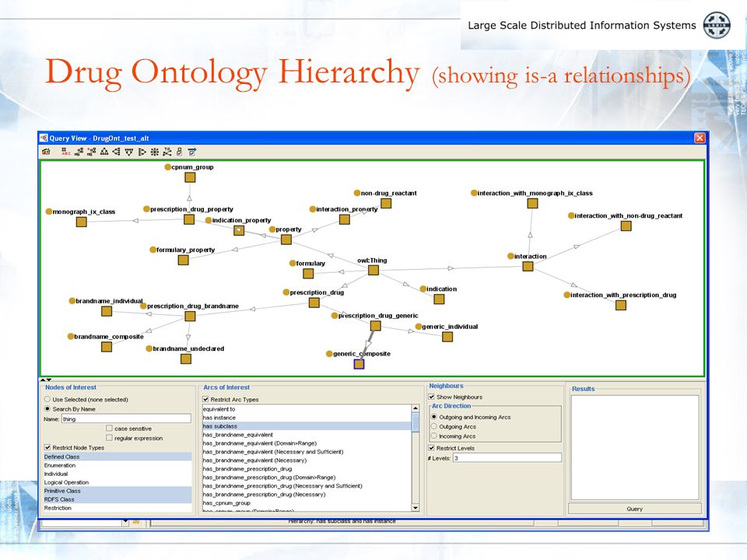
Task: Click the arc list scrollbar down arrow
Action: pos(416,508)
